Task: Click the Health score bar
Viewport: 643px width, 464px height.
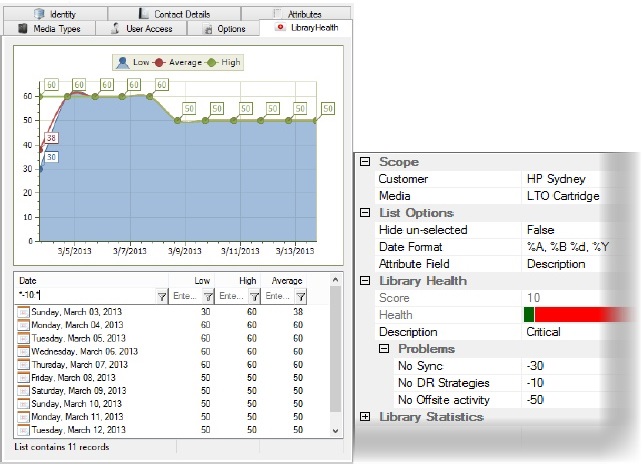Action: 578,315
